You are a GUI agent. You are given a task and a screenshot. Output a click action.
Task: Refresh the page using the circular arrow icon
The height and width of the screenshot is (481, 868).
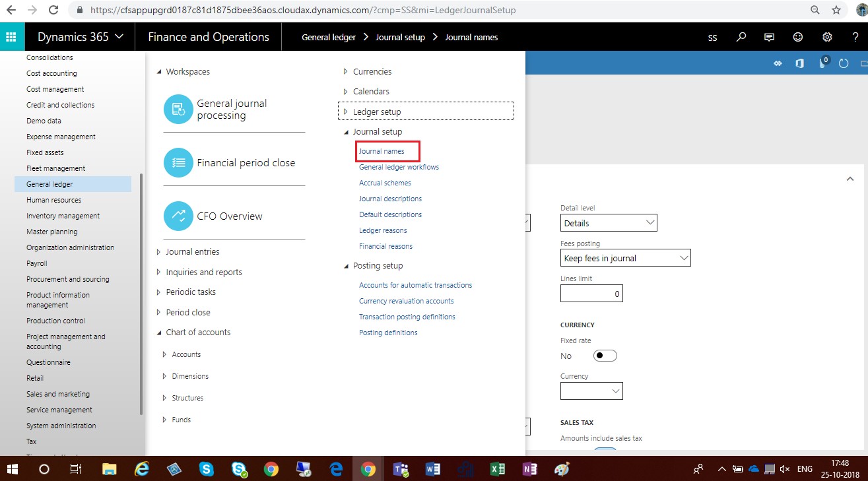coord(843,63)
